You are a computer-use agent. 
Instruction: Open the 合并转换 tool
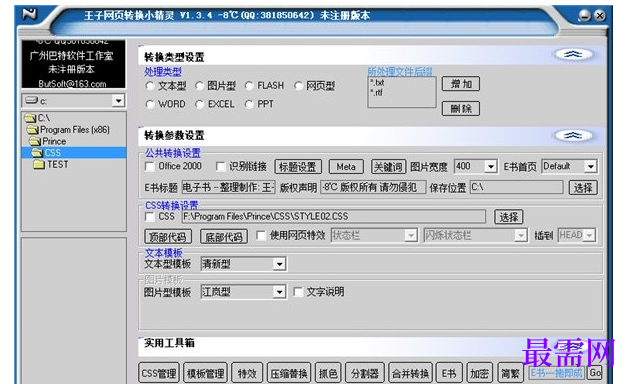coord(410,373)
